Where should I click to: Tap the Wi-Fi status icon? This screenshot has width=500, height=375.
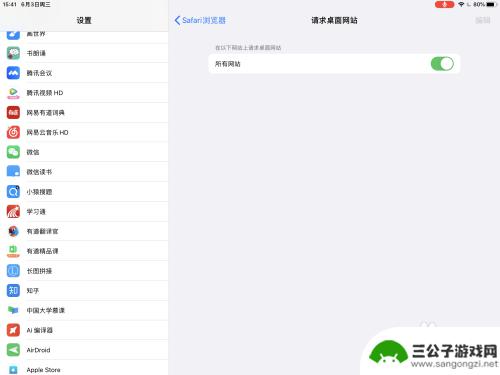click(461, 4)
